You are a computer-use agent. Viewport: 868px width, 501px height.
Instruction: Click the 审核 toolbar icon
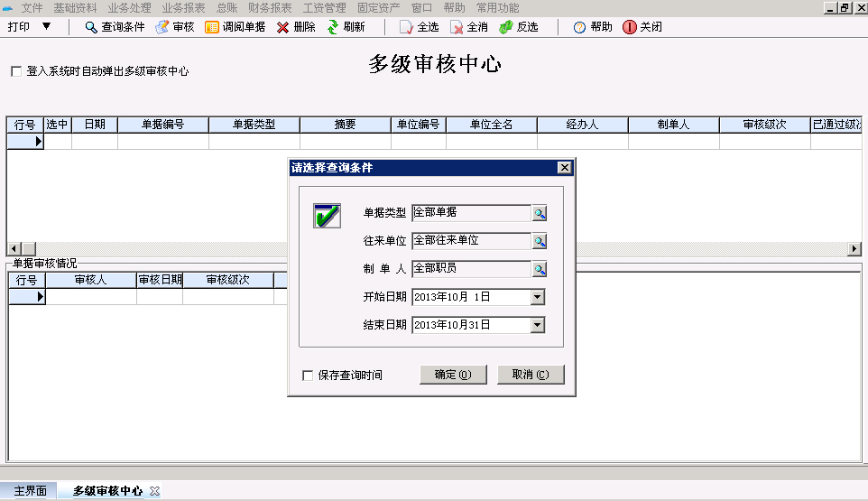162,27
